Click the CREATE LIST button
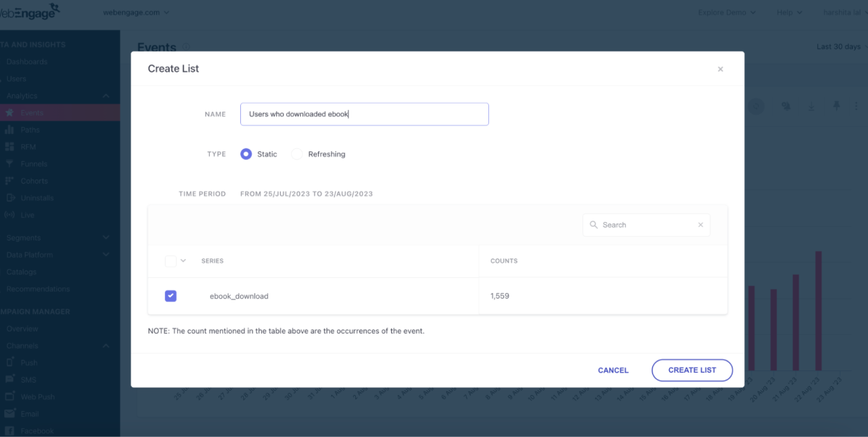 (x=692, y=370)
